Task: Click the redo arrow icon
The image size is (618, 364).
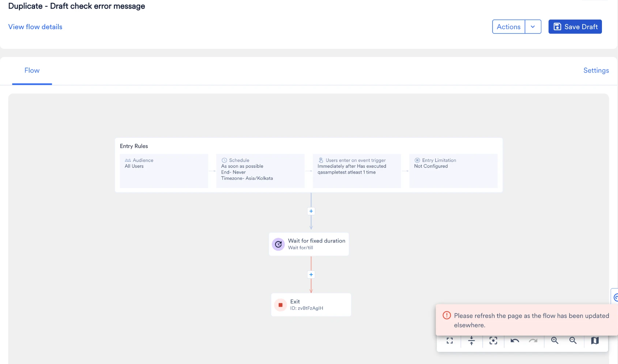Action: coord(533,341)
